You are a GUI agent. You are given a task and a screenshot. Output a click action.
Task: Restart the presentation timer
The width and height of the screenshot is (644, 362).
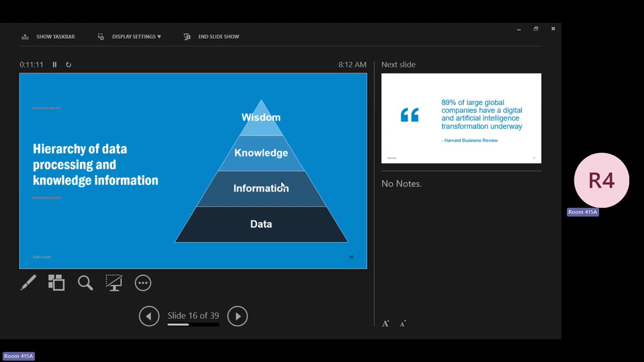pyautogui.click(x=68, y=64)
